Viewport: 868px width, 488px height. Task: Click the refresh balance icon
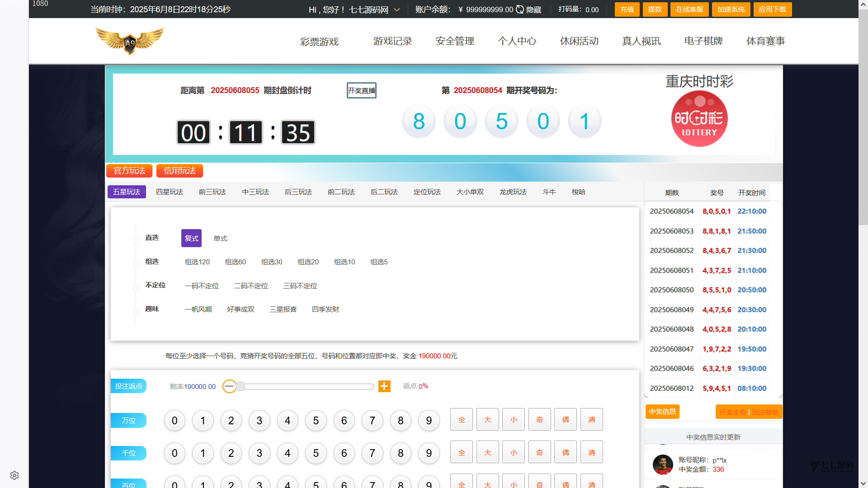click(x=520, y=9)
